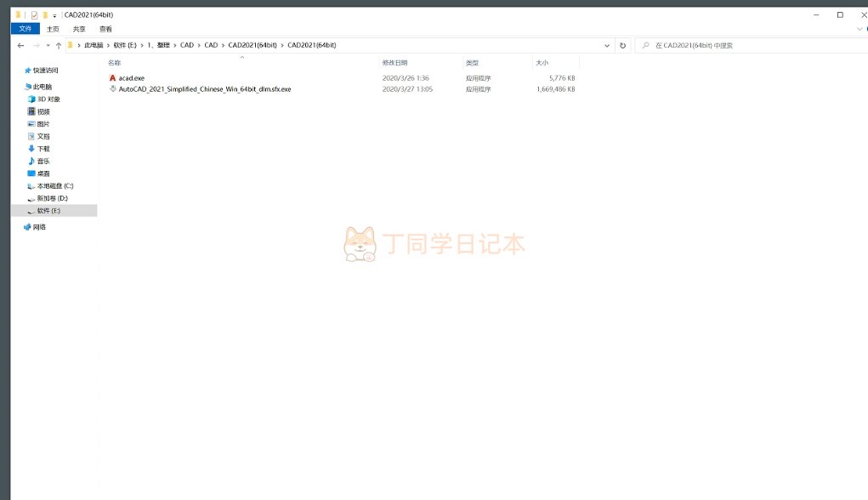Open 桌面 folder in sidebar
868x500 pixels.
[x=43, y=173]
